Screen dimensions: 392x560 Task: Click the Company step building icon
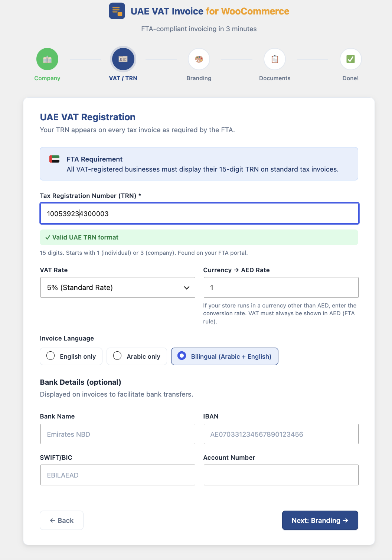pyautogui.click(x=47, y=59)
